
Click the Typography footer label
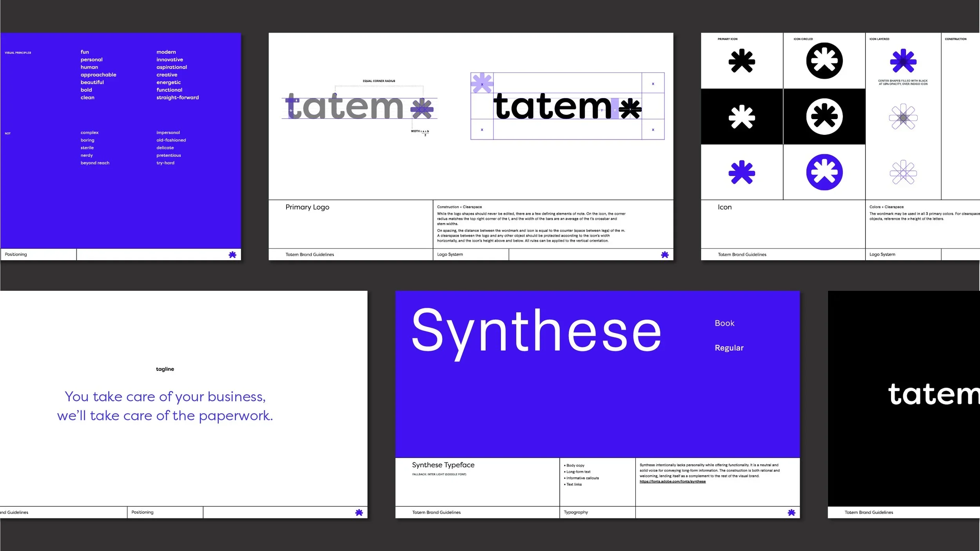pos(576,512)
